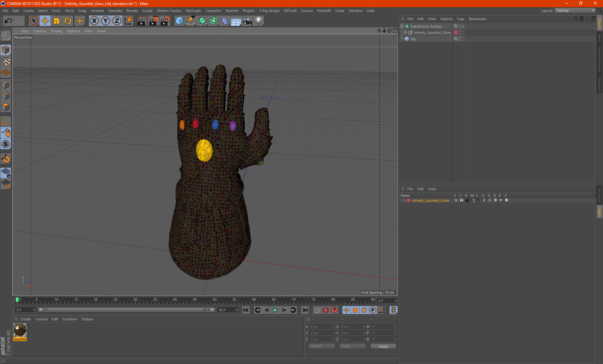Open Edit Render Settings gear clapperboard

tap(165, 21)
